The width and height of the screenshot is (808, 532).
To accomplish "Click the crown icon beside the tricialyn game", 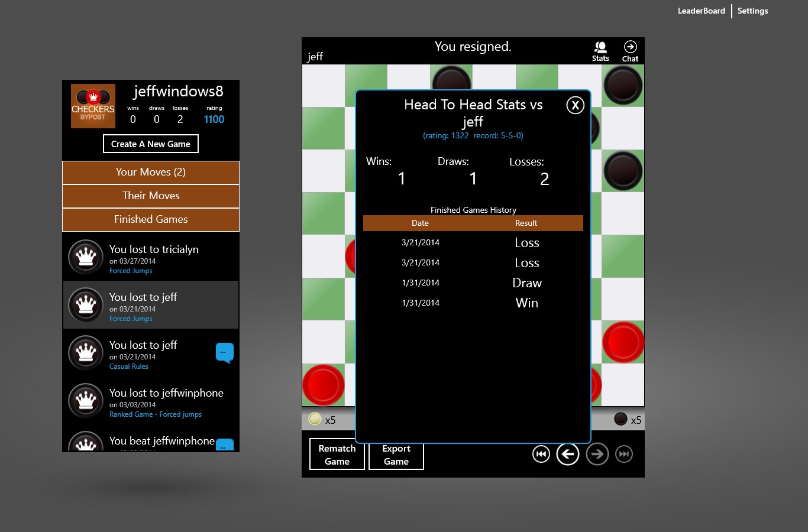I will pos(85,257).
